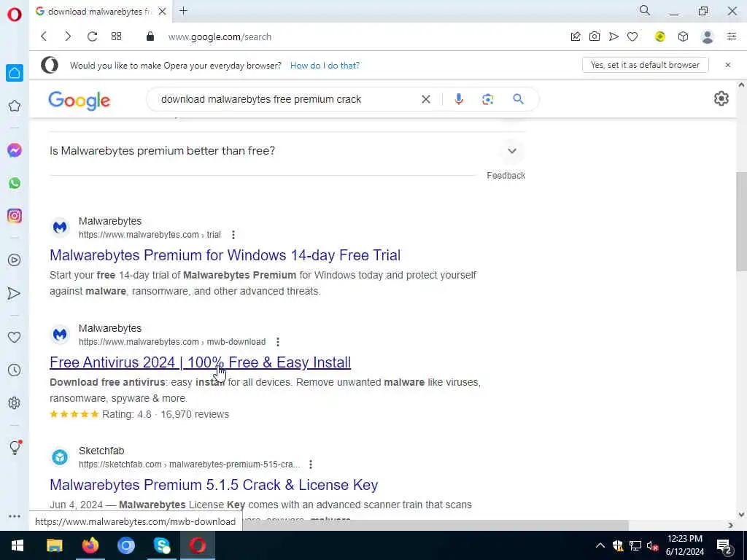
Task: Go forward to next page
Action: pyautogui.click(x=68, y=36)
